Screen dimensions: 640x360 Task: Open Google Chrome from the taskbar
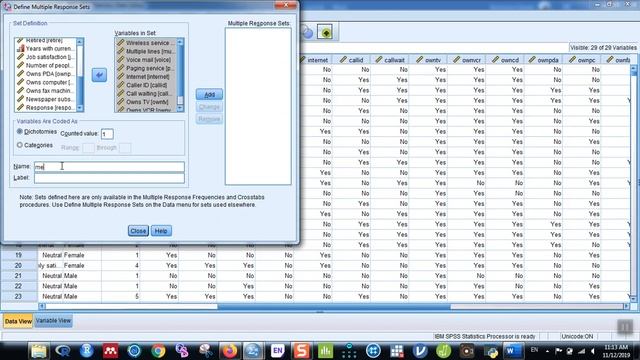158,351
